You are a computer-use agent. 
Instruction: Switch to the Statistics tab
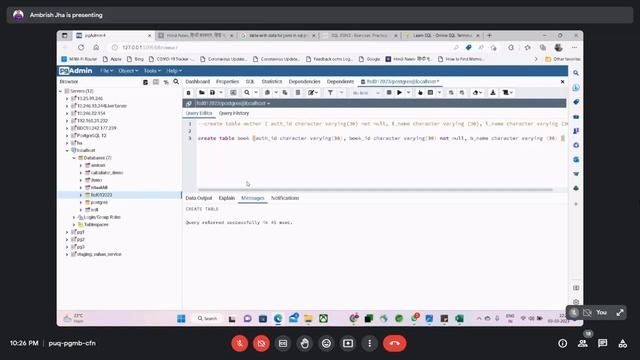(x=271, y=82)
